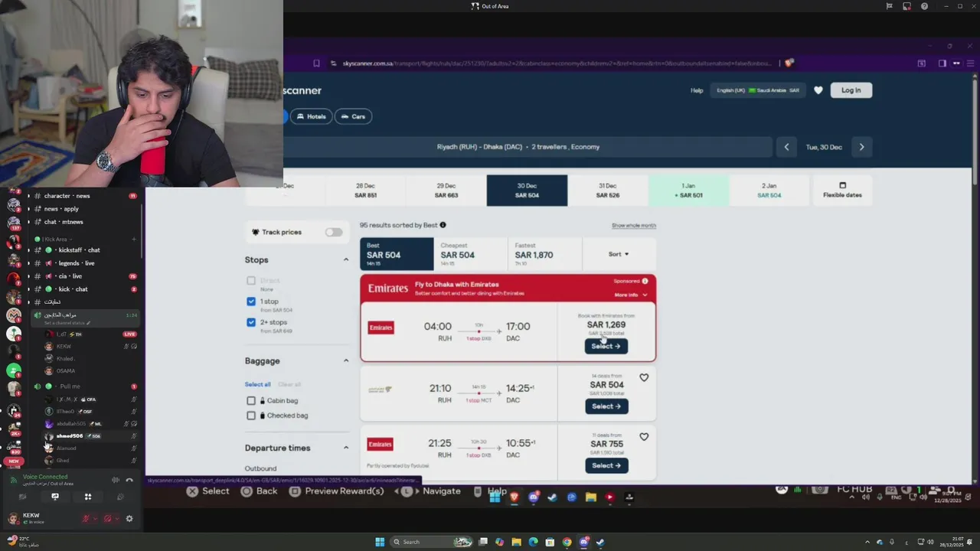Image resolution: width=980 pixels, height=551 pixels.
Task: Uncheck the 1 stop filter
Action: (251, 302)
